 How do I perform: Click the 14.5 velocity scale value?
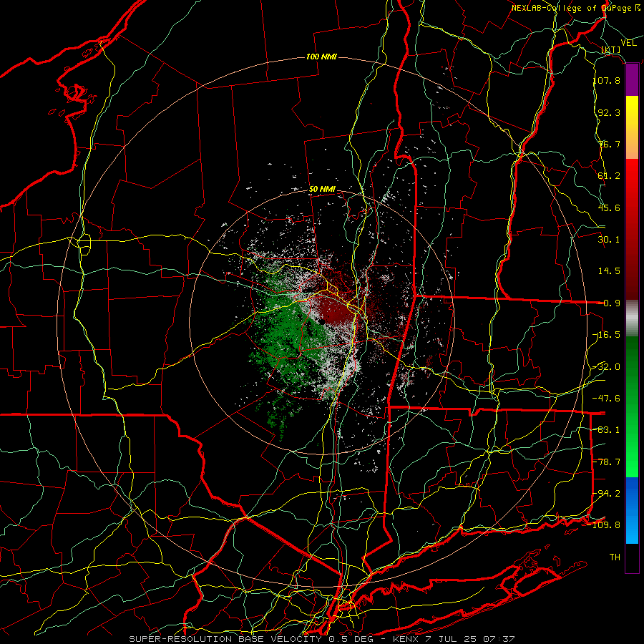point(609,271)
